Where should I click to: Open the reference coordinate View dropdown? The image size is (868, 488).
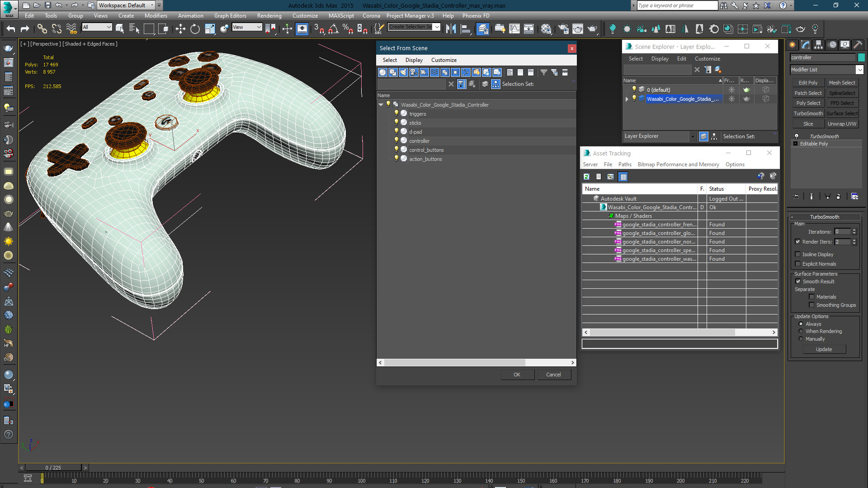247,27
